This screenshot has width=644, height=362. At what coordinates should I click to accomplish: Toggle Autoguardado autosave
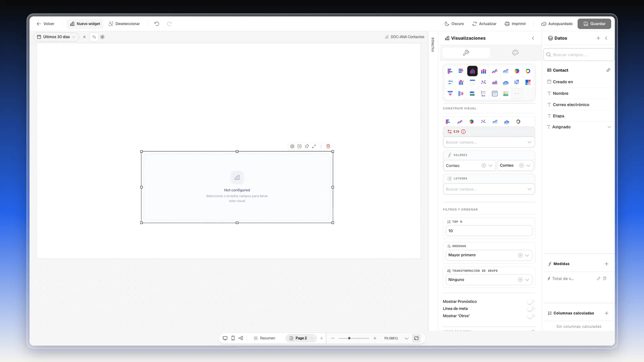click(557, 24)
